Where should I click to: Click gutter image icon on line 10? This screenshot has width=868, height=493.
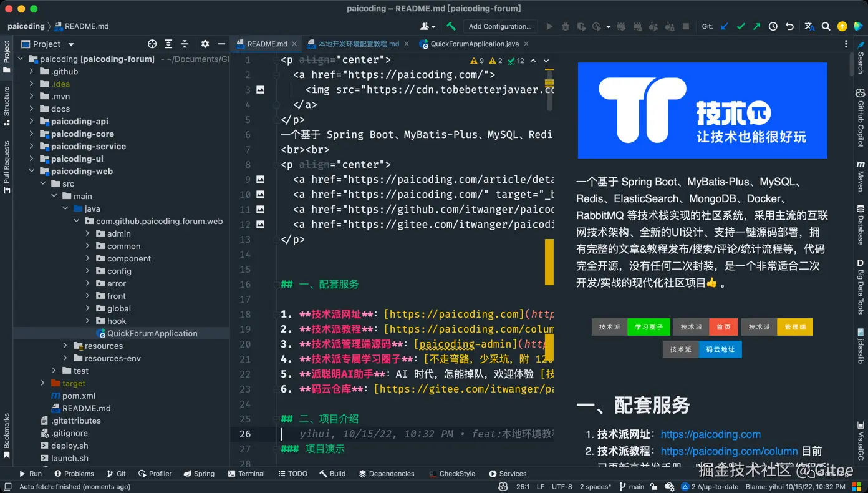[x=260, y=195]
